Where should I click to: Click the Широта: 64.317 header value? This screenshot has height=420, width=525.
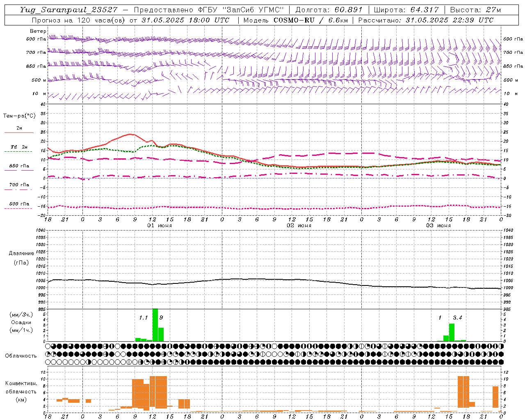[x=406, y=10]
